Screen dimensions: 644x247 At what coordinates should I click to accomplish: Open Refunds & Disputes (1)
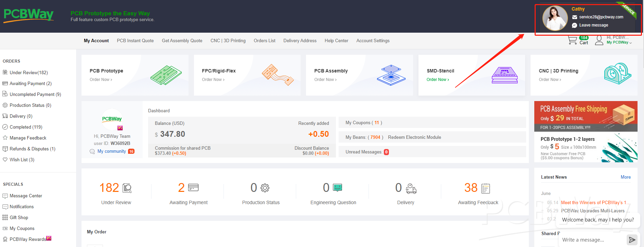pos(32,149)
